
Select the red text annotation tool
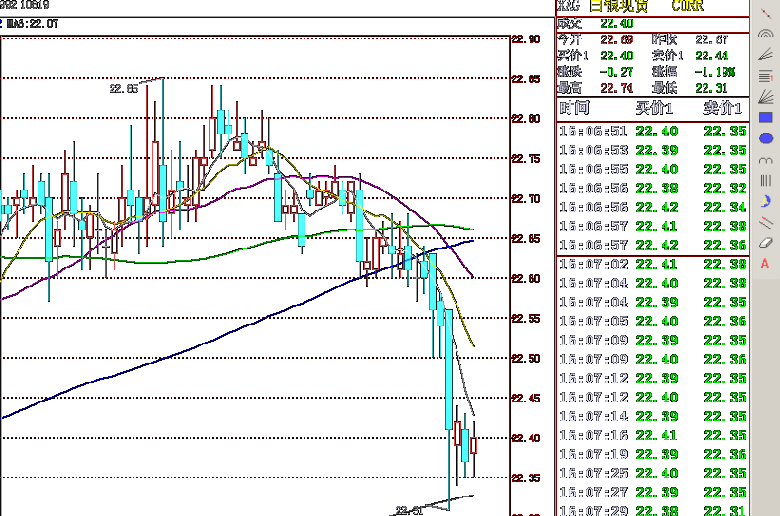click(x=766, y=263)
